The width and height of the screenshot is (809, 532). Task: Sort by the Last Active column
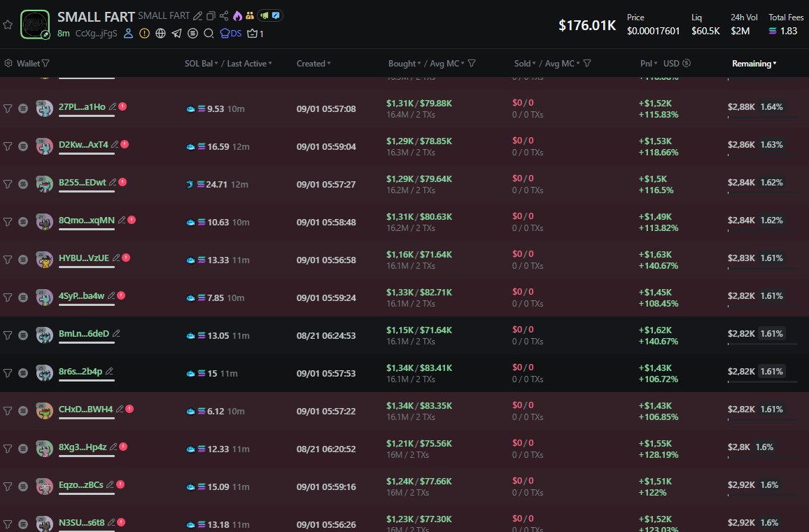point(249,64)
